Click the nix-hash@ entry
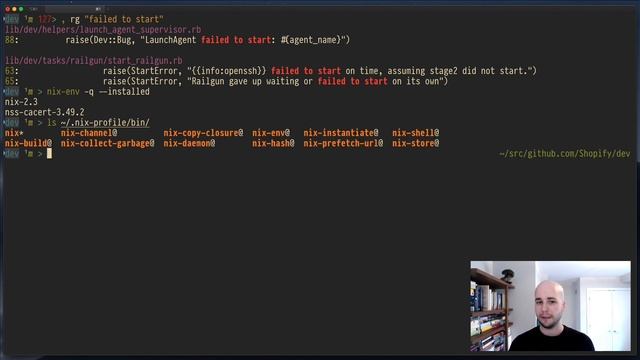 click(x=273, y=143)
